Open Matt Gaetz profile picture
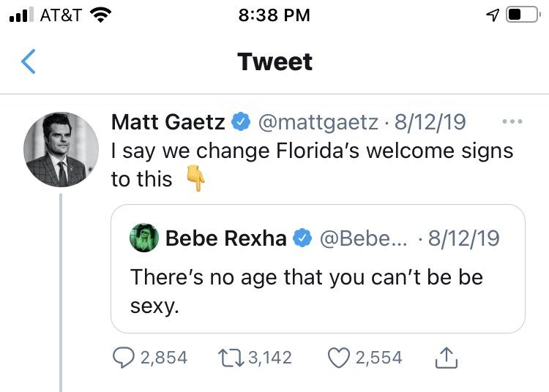 pyautogui.click(x=61, y=151)
